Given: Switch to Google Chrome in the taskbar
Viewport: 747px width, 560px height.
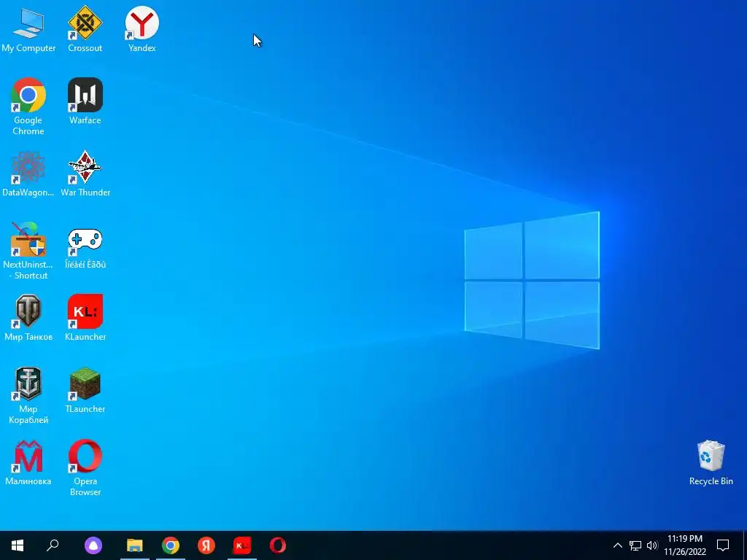Looking at the screenshot, I should click(171, 545).
